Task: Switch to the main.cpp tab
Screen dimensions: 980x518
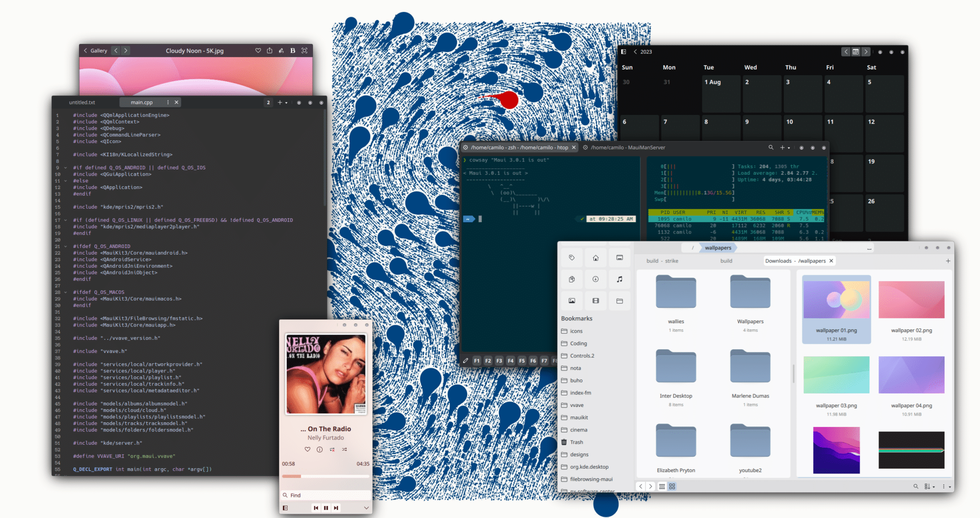Action: coord(141,102)
